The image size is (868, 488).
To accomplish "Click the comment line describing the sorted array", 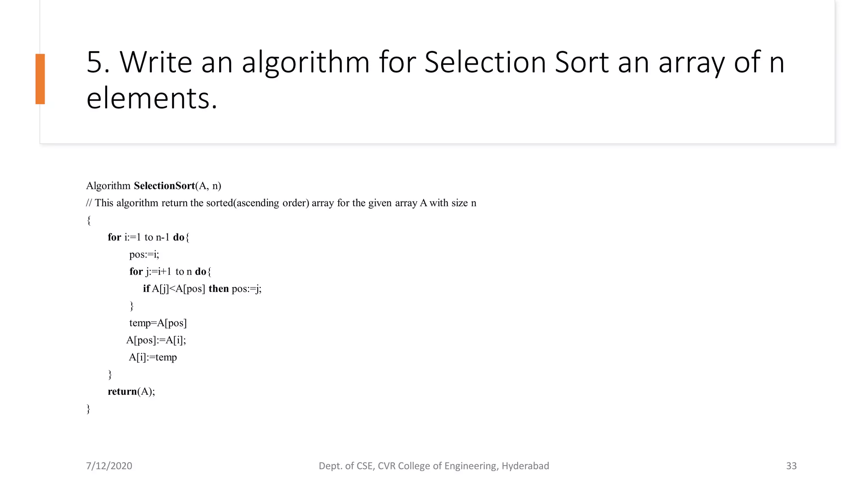I will click(x=281, y=203).
